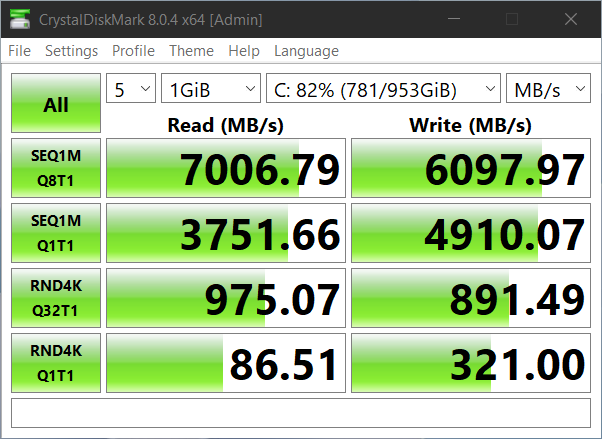The width and height of the screenshot is (602, 439).
Task: Close the CrystalDiskMark window
Action: pos(571,19)
